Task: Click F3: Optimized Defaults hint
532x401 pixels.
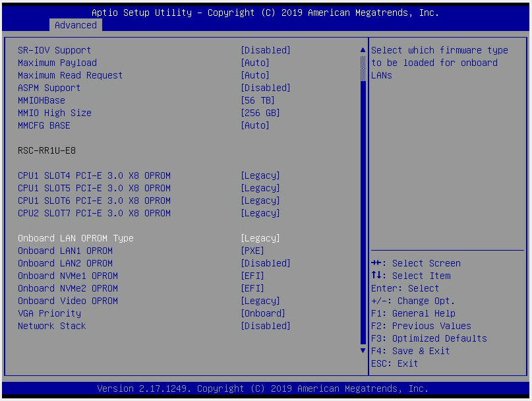Action: point(429,338)
